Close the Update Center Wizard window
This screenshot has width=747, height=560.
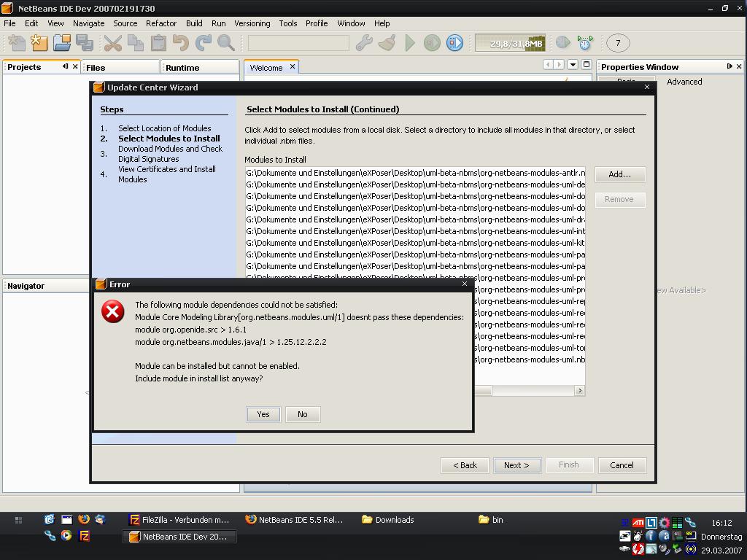click(x=647, y=87)
